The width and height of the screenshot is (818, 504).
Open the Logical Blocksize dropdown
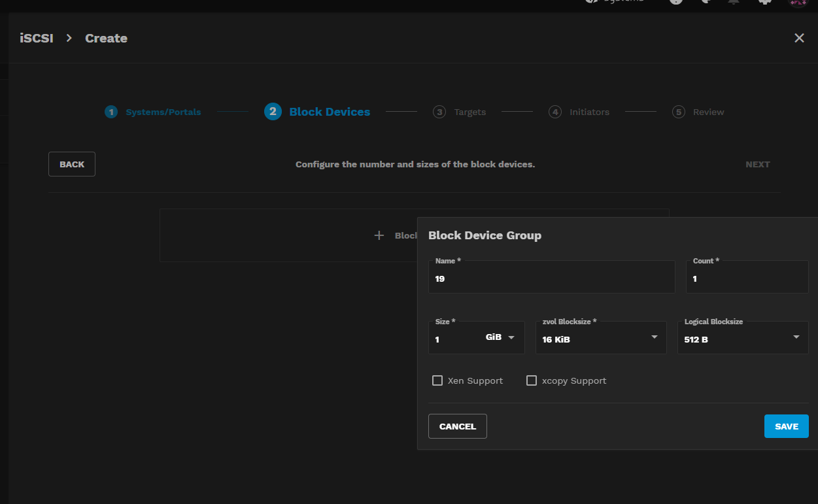tap(743, 337)
